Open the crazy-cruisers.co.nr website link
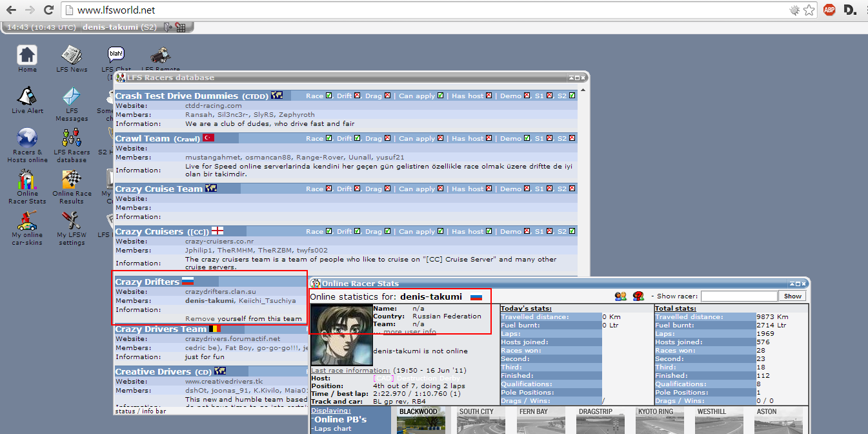 click(x=219, y=241)
